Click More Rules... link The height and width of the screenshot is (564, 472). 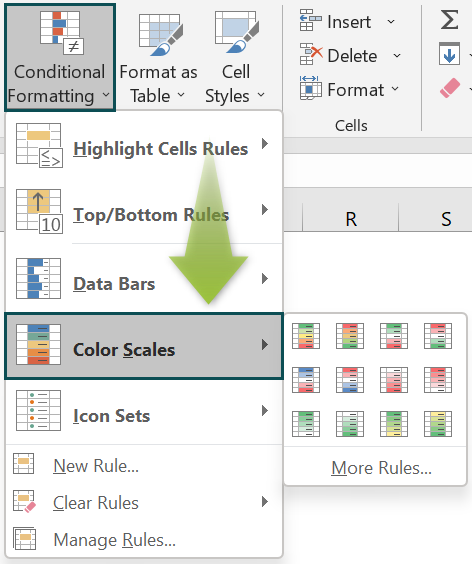pos(381,468)
